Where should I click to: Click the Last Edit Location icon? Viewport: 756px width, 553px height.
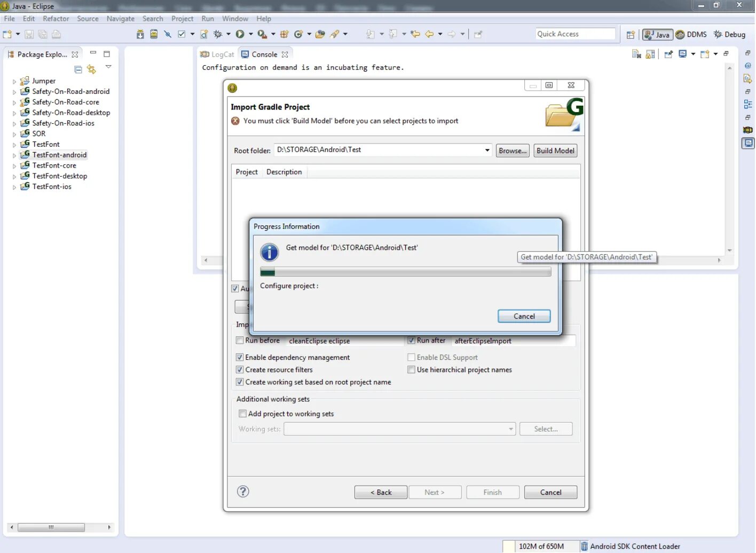pos(415,34)
